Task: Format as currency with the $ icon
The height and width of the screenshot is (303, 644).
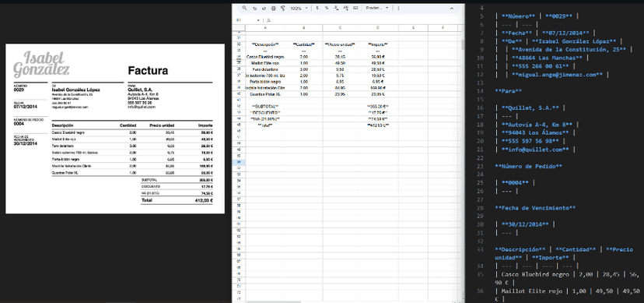Action: (x=317, y=9)
